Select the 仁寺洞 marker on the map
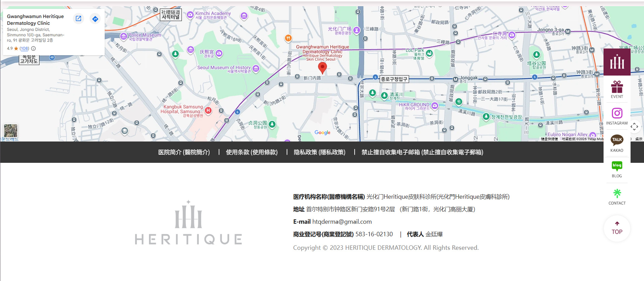The width and height of the screenshot is (644, 281). coord(512,35)
